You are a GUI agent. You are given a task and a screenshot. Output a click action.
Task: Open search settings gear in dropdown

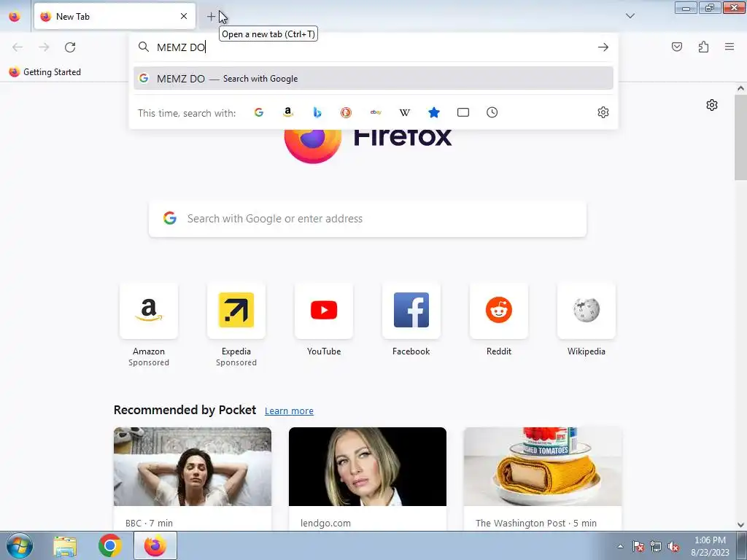pyautogui.click(x=603, y=112)
